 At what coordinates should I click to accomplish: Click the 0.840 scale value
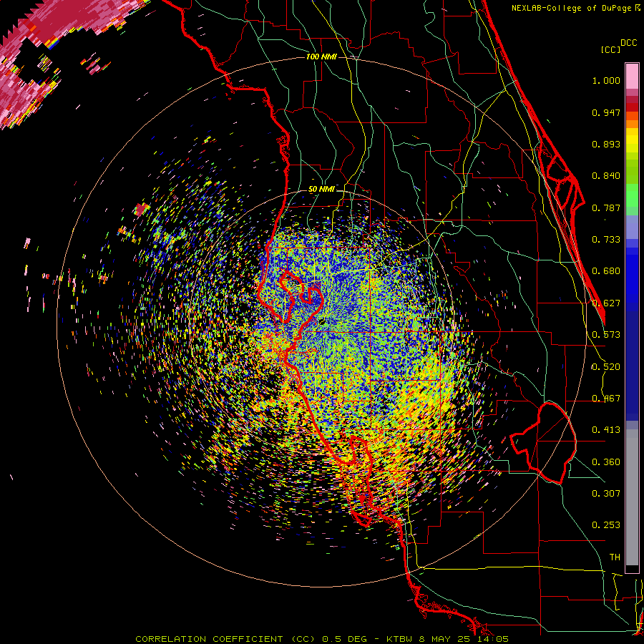[x=606, y=176]
